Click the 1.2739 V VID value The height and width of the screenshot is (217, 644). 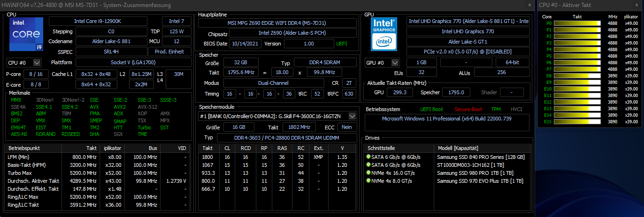tap(176, 181)
